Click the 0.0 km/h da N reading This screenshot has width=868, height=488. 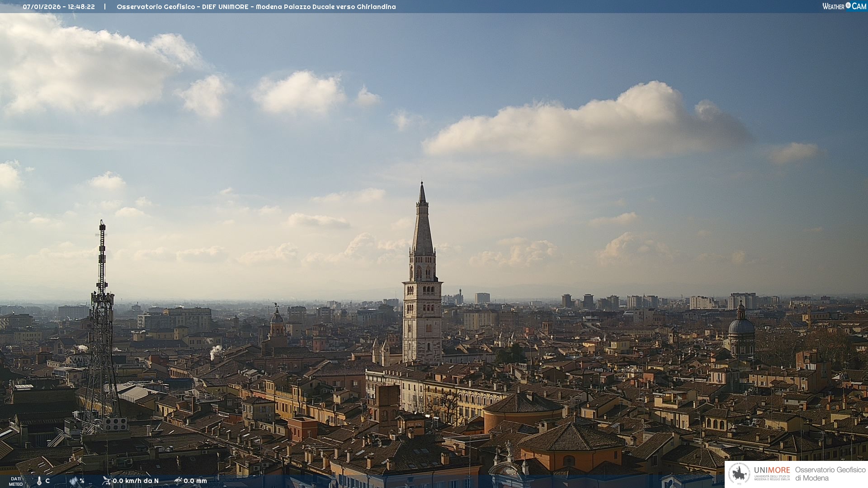click(x=136, y=481)
